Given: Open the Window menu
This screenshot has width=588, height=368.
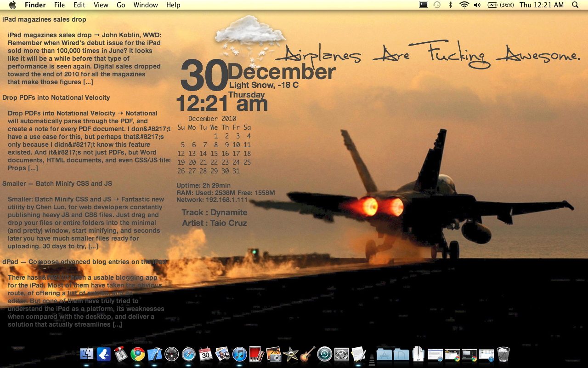Looking at the screenshot, I should coord(146,5).
